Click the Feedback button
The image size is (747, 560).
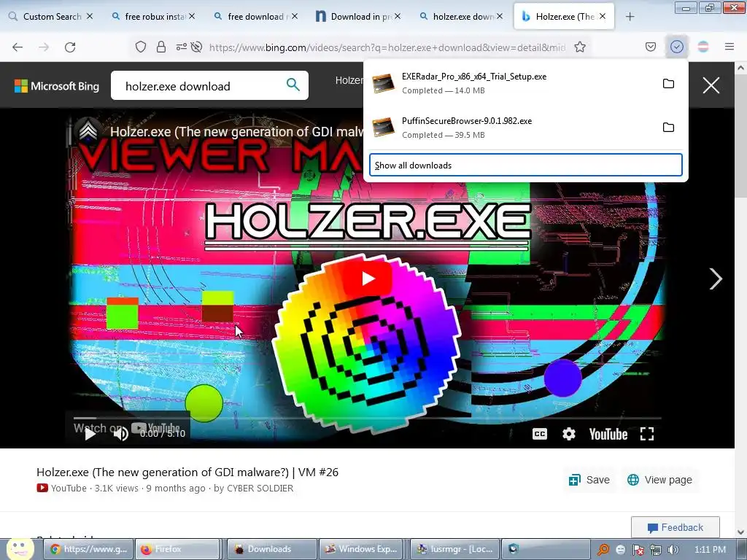675,528
